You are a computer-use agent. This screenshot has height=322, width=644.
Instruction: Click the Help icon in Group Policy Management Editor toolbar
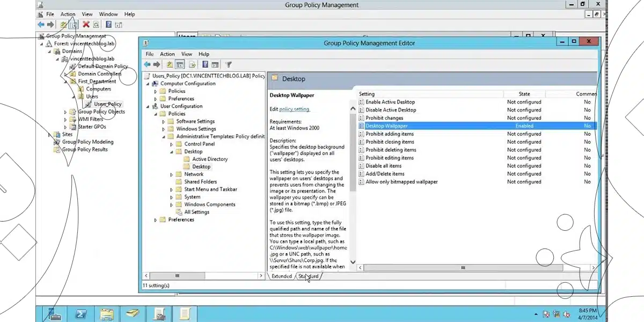pyautogui.click(x=205, y=64)
